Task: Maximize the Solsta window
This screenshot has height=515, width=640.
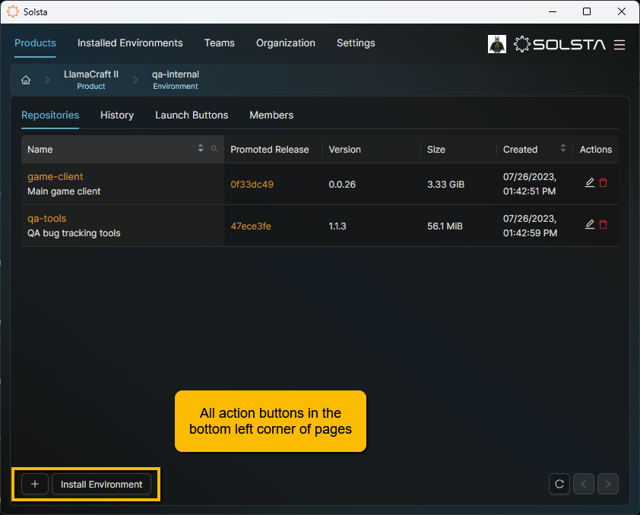Action: [587, 12]
